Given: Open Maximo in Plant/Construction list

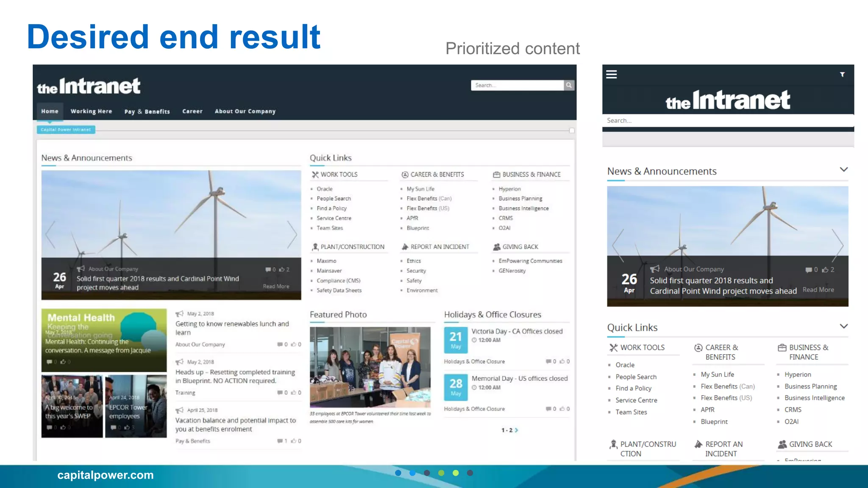Looking at the screenshot, I should pos(326,261).
